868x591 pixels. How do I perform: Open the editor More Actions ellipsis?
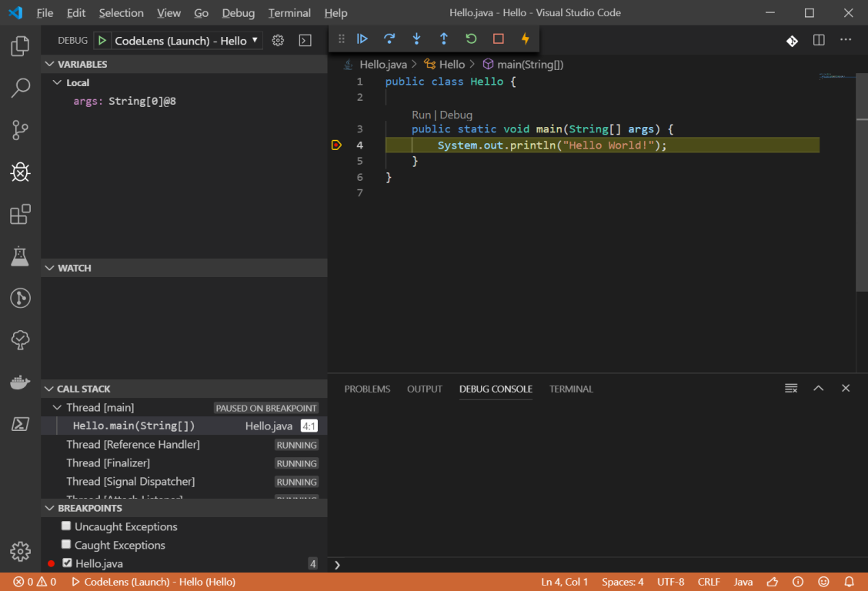pos(846,39)
